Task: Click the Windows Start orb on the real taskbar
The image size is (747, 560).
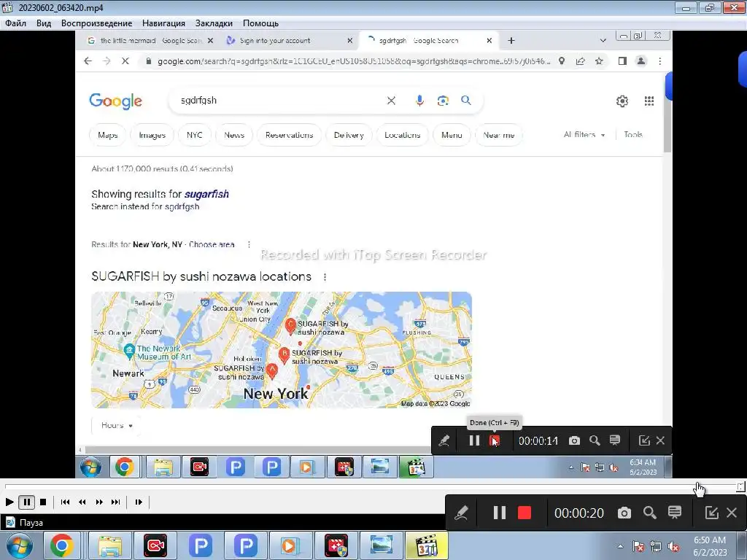Action: pyautogui.click(x=20, y=545)
